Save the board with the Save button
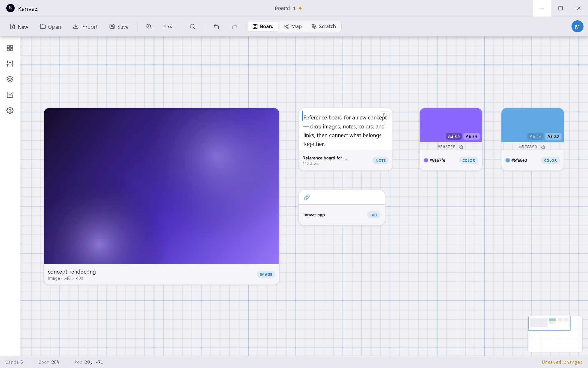 (119, 27)
